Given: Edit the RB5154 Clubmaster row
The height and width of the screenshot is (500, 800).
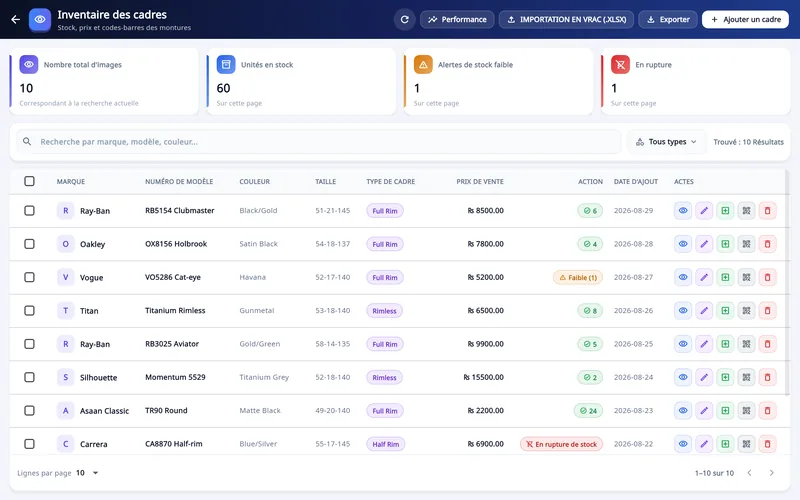Looking at the screenshot, I should coord(704,211).
